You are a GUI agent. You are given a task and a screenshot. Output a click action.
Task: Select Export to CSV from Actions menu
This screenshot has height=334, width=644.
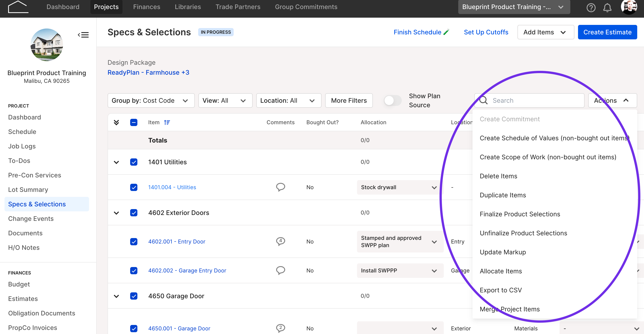click(x=501, y=290)
